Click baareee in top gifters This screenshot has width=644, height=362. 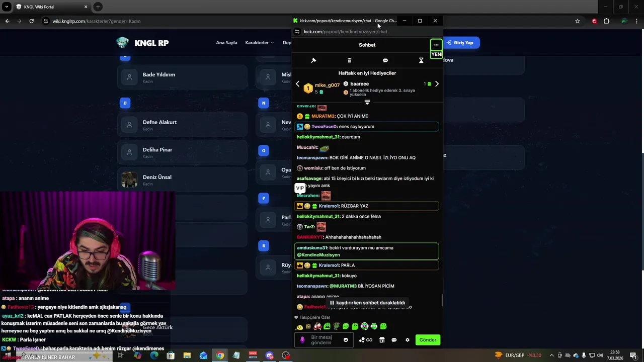360,84
